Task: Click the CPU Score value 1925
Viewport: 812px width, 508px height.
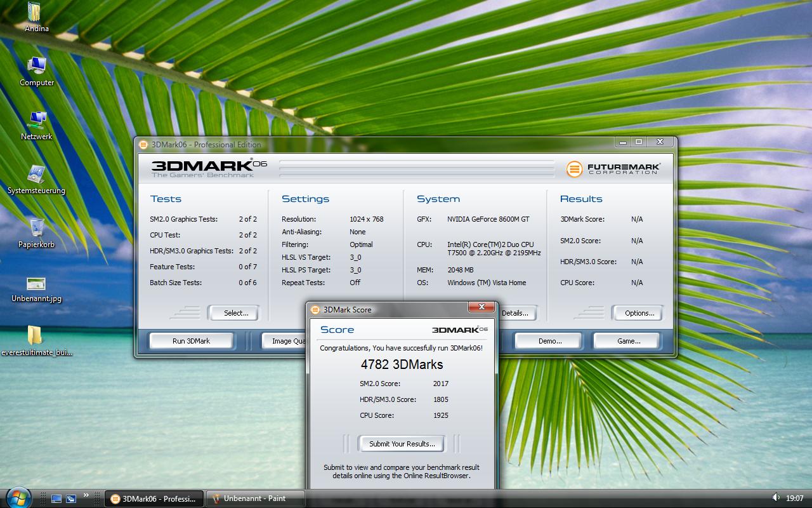Action: point(441,415)
